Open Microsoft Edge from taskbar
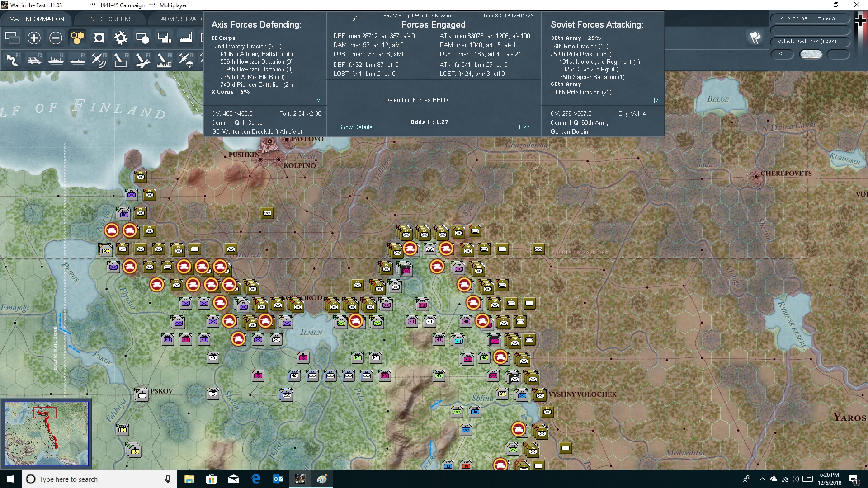868x488 pixels. pos(256,479)
